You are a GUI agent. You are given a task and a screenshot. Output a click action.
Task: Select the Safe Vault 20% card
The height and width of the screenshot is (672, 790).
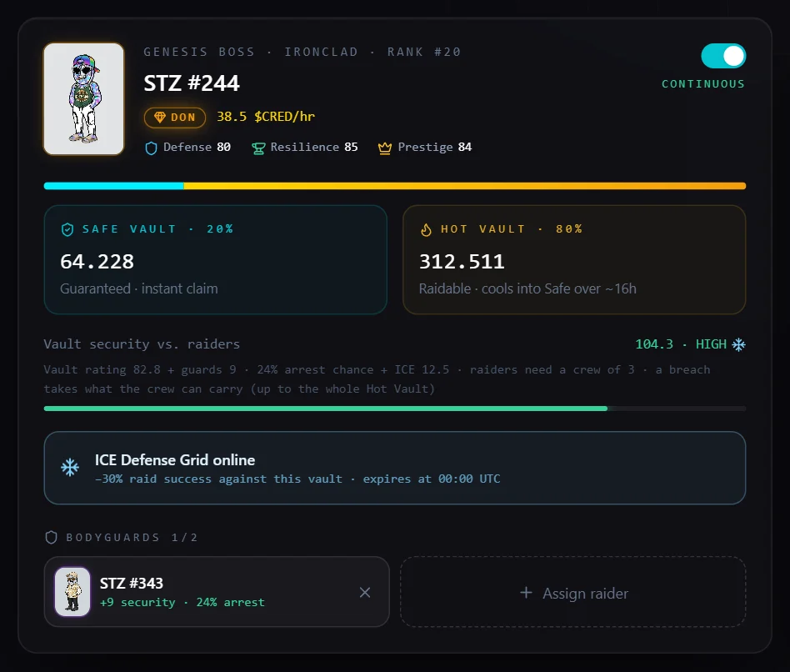click(x=216, y=259)
